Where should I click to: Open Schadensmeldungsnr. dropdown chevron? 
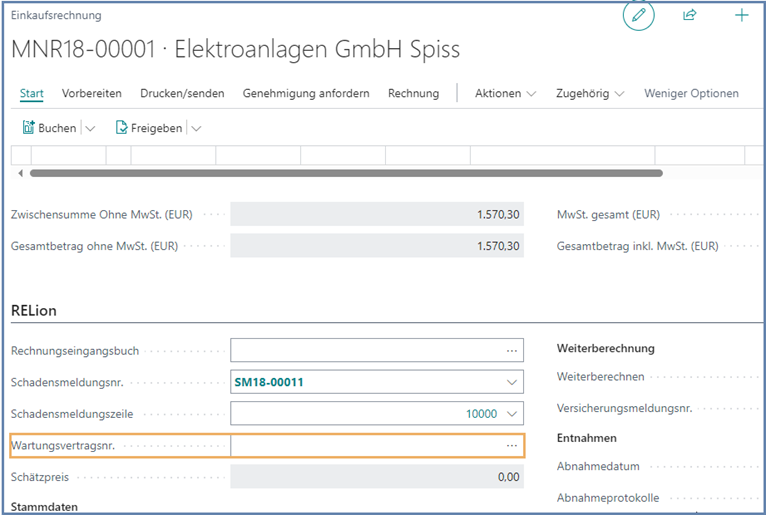coord(511,382)
